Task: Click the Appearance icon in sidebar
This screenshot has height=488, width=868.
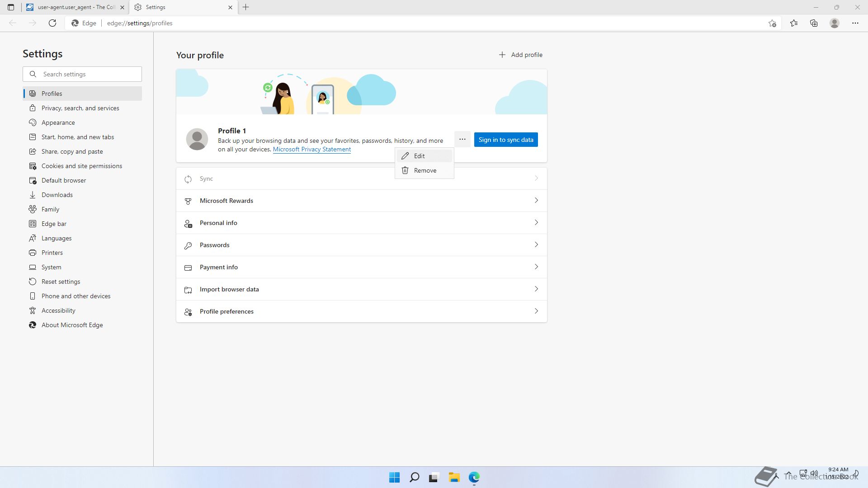Action: coord(33,122)
